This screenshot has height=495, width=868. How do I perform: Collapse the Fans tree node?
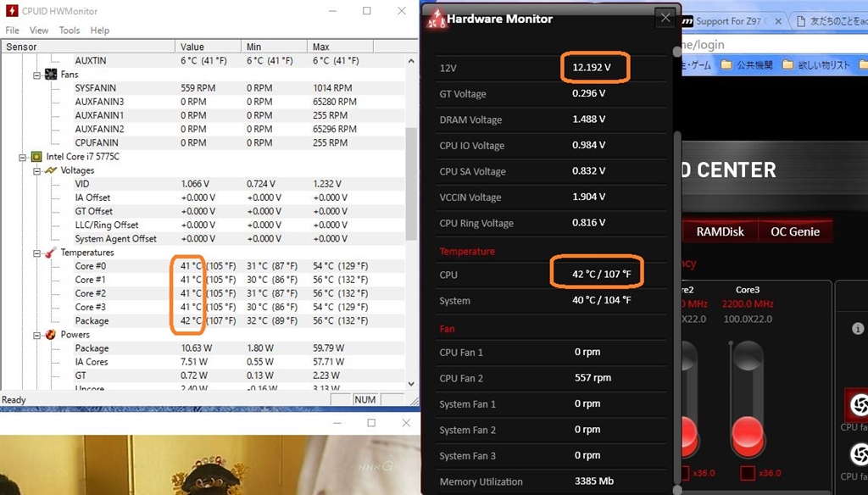click(x=36, y=75)
